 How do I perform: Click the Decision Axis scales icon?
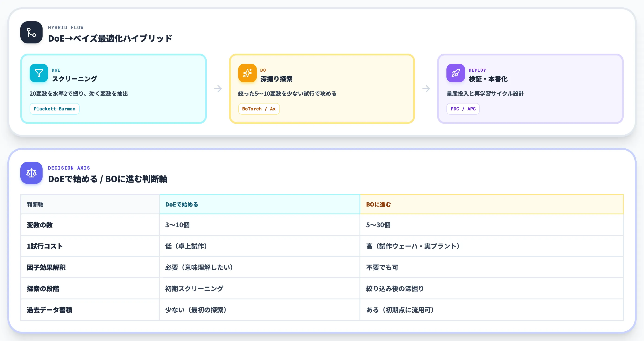tap(31, 173)
